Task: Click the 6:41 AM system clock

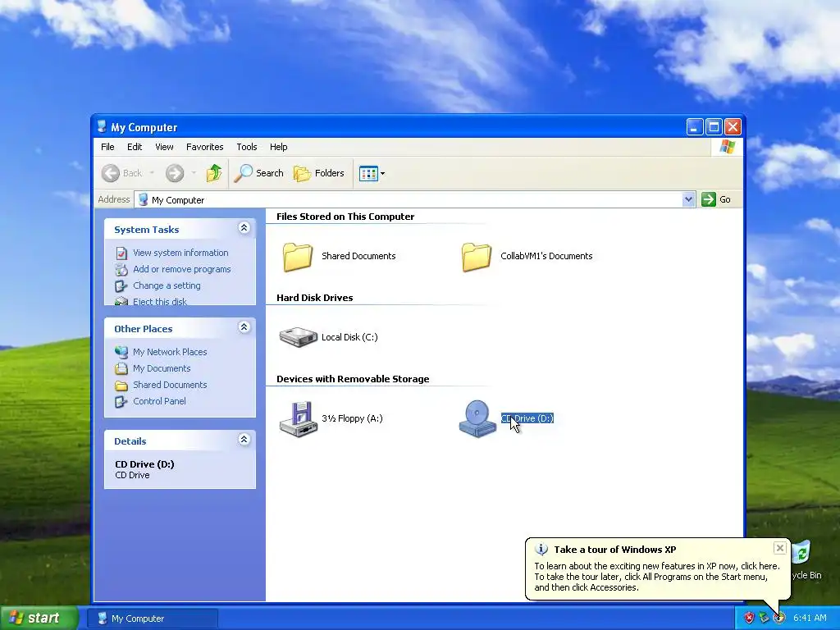Action: (x=810, y=619)
